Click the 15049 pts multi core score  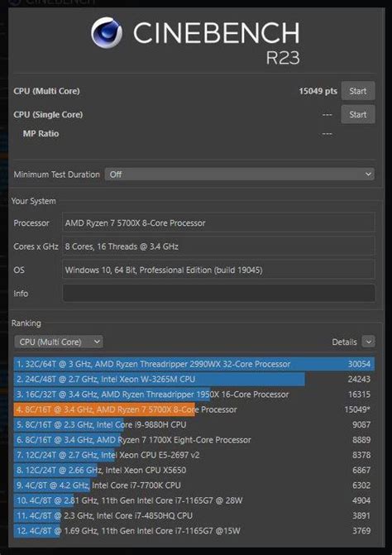click(x=318, y=91)
